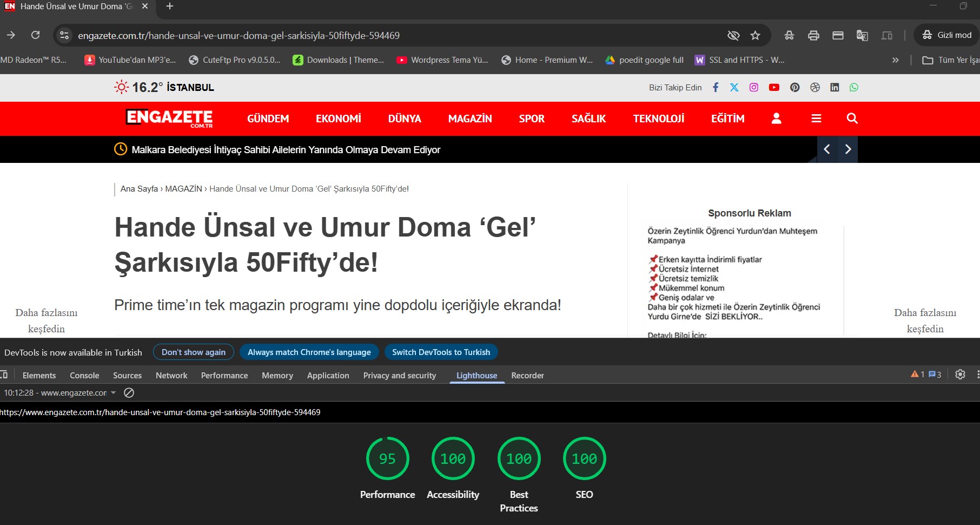Click the browser address bar URL
This screenshot has width=980, height=525.
pos(239,36)
